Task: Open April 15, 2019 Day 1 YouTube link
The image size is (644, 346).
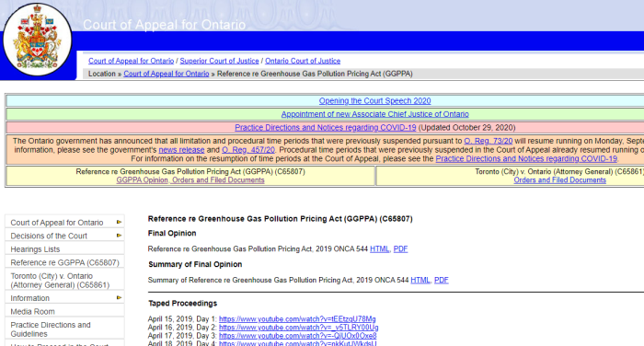Action: click(x=297, y=319)
